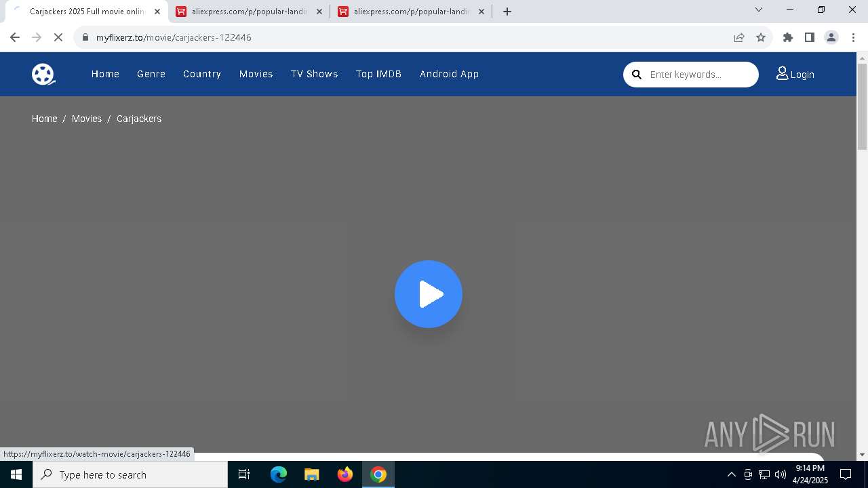Click the share page icon
The width and height of the screenshot is (868, 488).
coord(739,37)
